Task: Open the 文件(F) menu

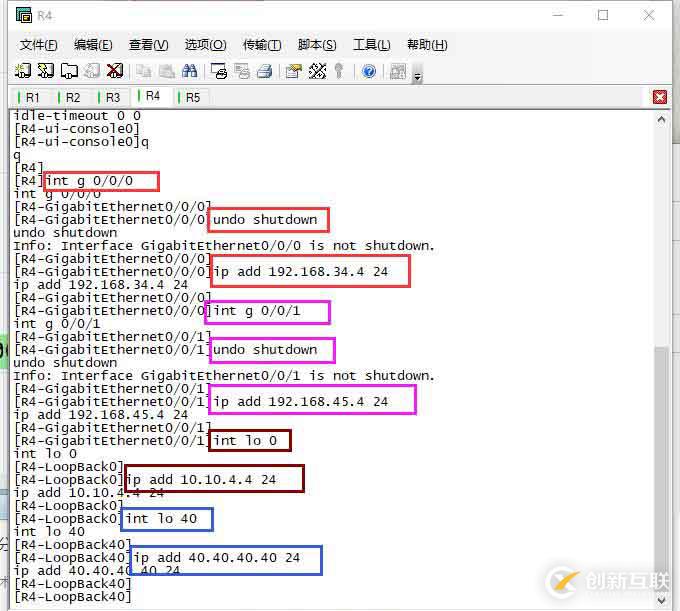Action: (39, 45)
